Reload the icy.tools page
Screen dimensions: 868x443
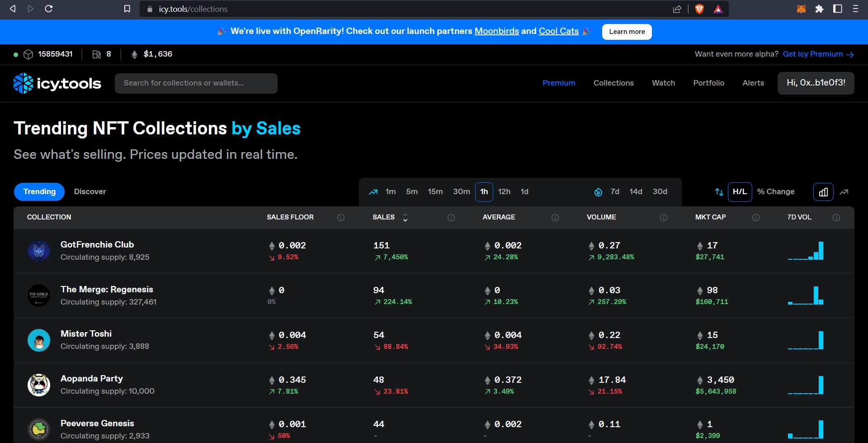click(49, 9)
